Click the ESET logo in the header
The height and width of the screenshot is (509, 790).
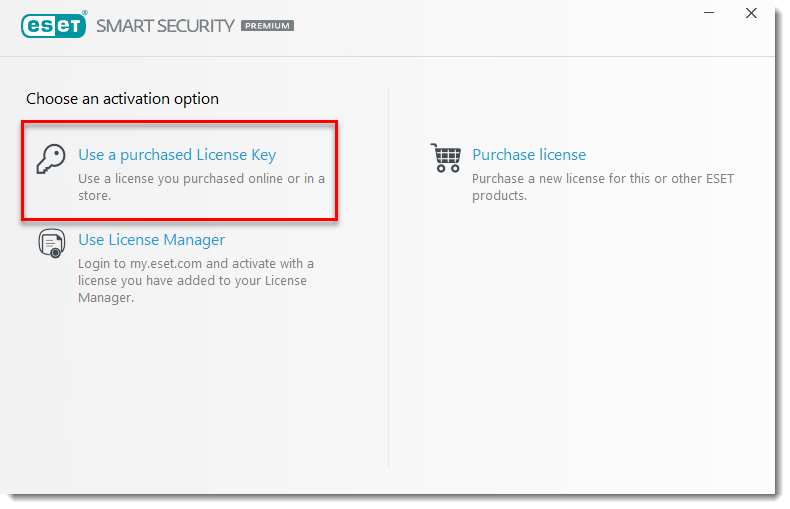tap(54, 25)
